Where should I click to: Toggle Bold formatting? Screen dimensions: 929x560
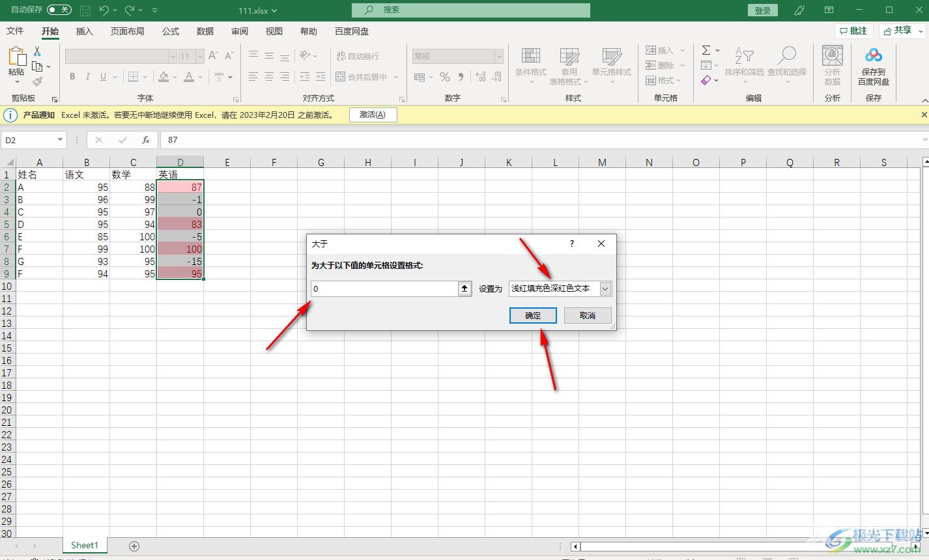[72, 77]
